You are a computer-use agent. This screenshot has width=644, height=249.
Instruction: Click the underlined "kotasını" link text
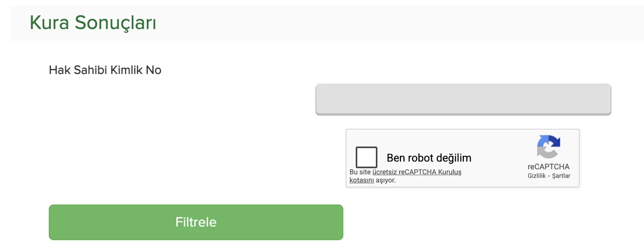tap(361, 180)
